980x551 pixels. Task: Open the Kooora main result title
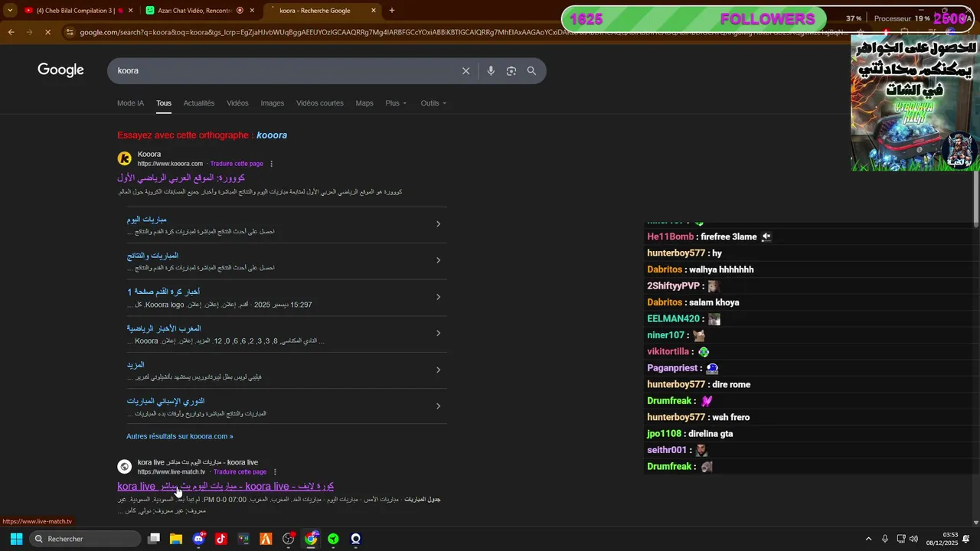(x=181, y=178)
